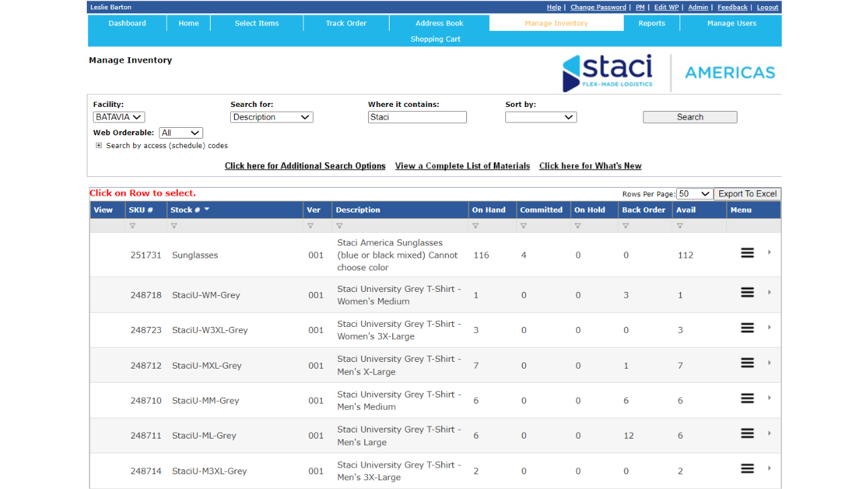Image resolution: width=868 pixels, height=489 pixels.
Task: Go to the Home tab
Action: 188,23
